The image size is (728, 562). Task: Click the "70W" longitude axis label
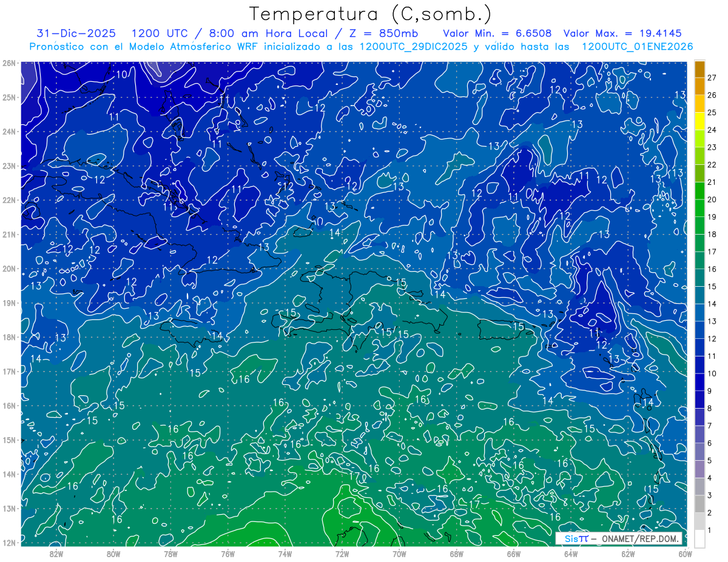click(399, 553)
